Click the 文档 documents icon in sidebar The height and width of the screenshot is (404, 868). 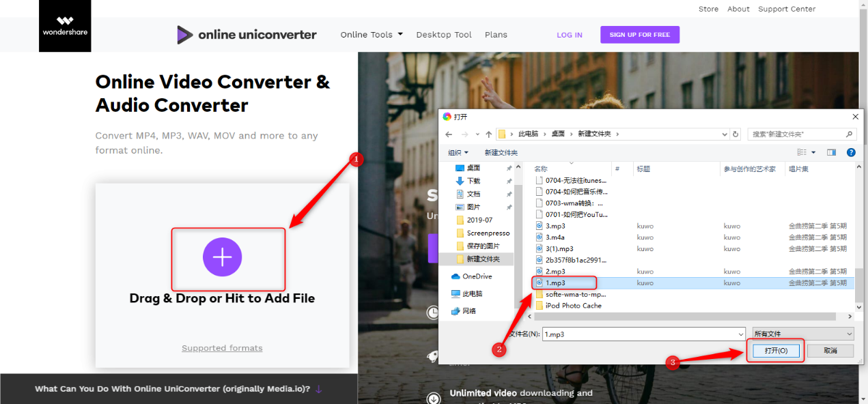(460, 194)
